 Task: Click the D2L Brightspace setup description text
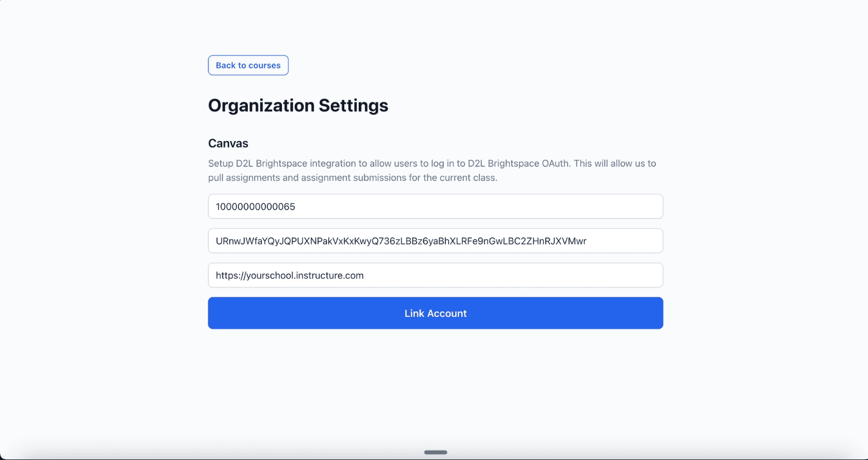(432, 170)
